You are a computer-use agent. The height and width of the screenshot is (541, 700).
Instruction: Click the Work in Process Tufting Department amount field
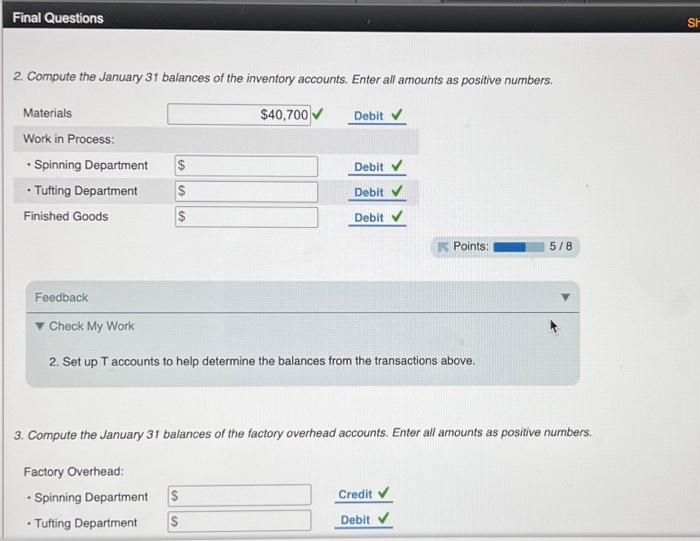[x=246, y=191]
